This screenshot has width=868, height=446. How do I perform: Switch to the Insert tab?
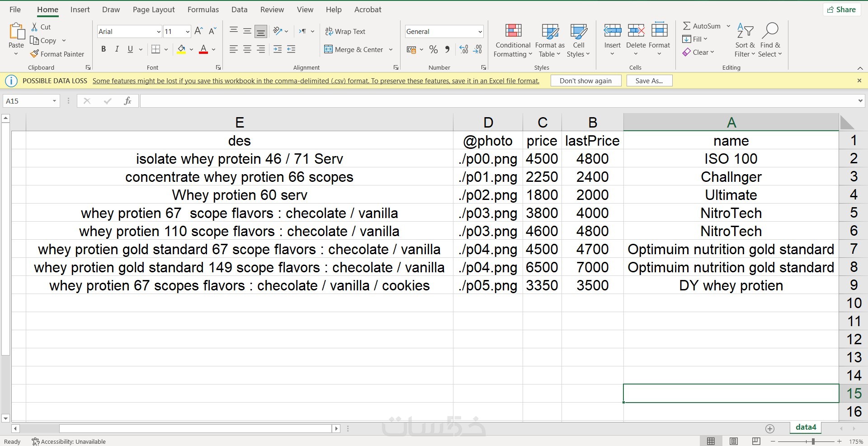(80, 9)
